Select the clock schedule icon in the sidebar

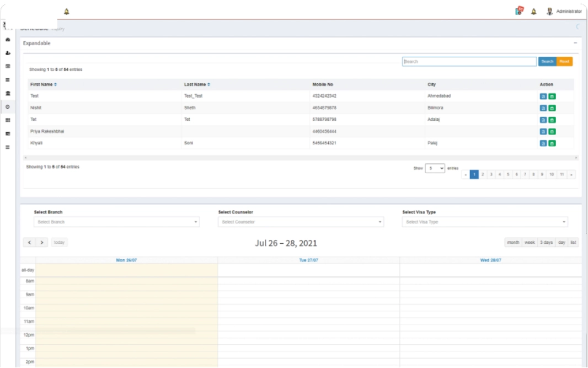pos(8,106)
